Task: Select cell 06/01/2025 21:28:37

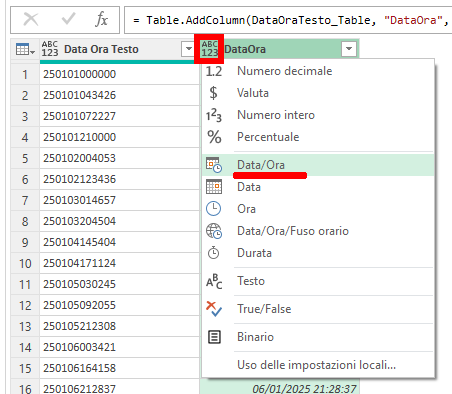Action: [x=279, y=387]
